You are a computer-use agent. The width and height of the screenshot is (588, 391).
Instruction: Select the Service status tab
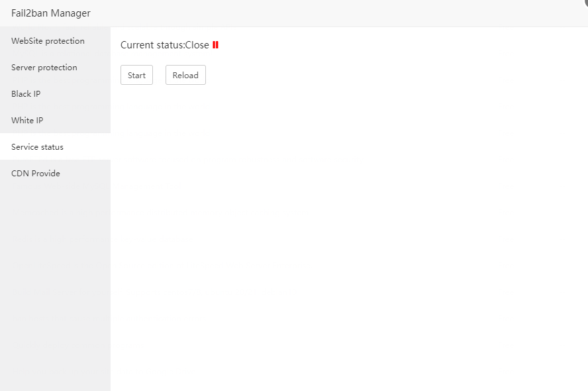[x=55, y=146]
